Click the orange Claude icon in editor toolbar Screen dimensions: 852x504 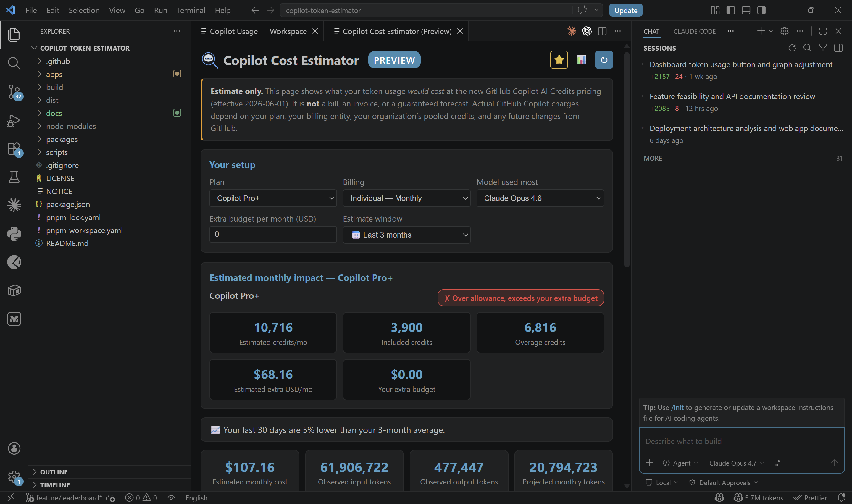pos(572,31)
